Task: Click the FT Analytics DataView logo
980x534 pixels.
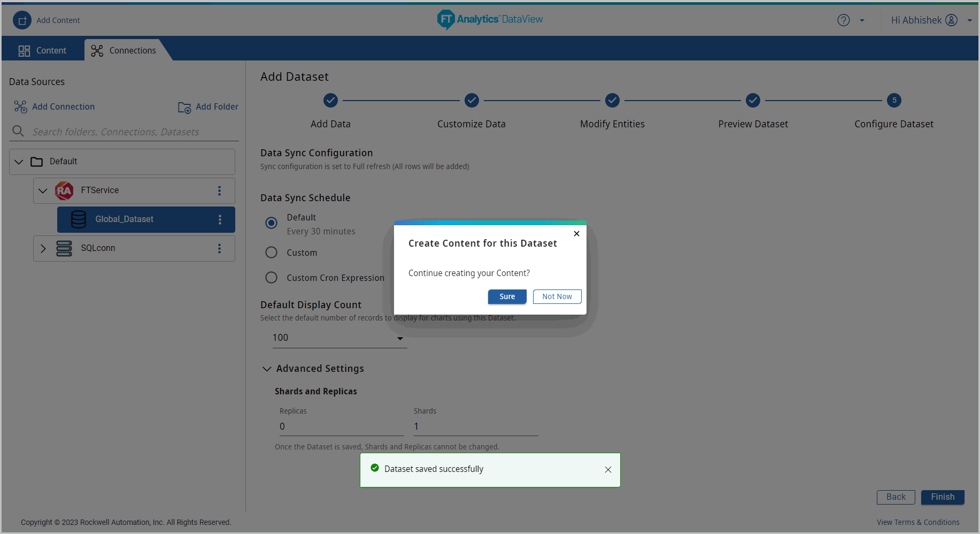Action: (490, 20)
